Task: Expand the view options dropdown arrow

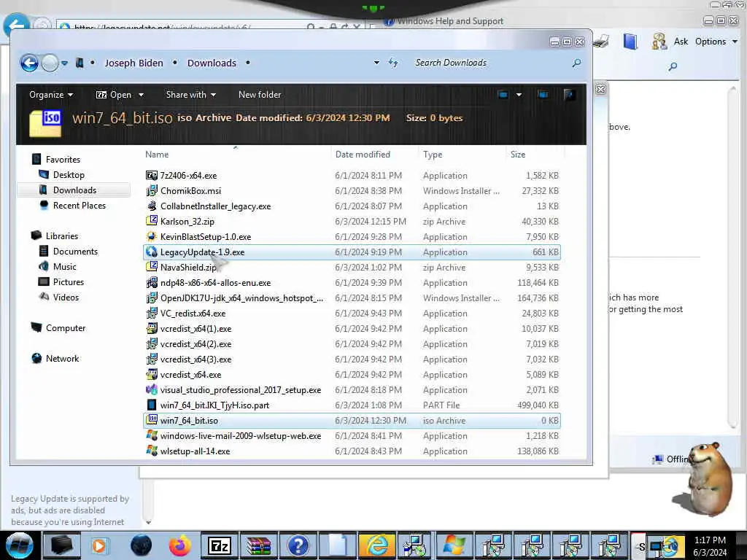Action: tap(519, 94)
